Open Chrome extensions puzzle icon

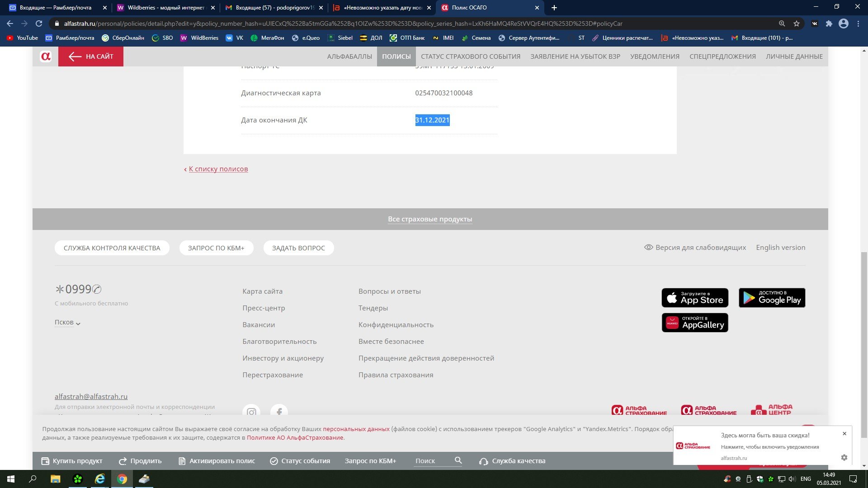(829, 23)
